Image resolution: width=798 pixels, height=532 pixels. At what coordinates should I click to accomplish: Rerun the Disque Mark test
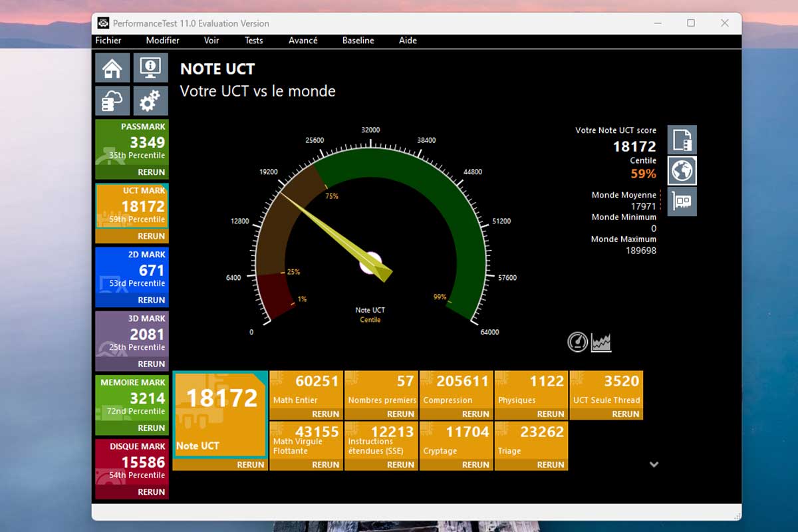pyautogui.click(x=152, y=492)
